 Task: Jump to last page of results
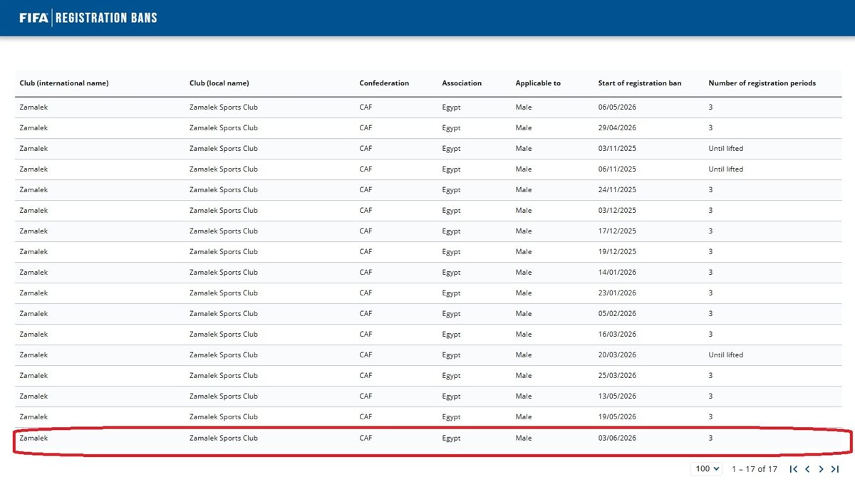pyautogui.click(x=835, y=469)
